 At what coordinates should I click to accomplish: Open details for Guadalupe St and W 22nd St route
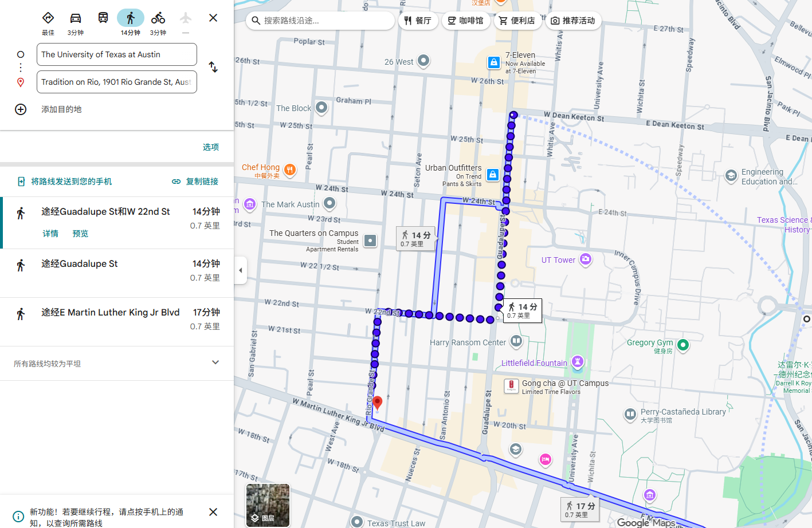point(50,234)
